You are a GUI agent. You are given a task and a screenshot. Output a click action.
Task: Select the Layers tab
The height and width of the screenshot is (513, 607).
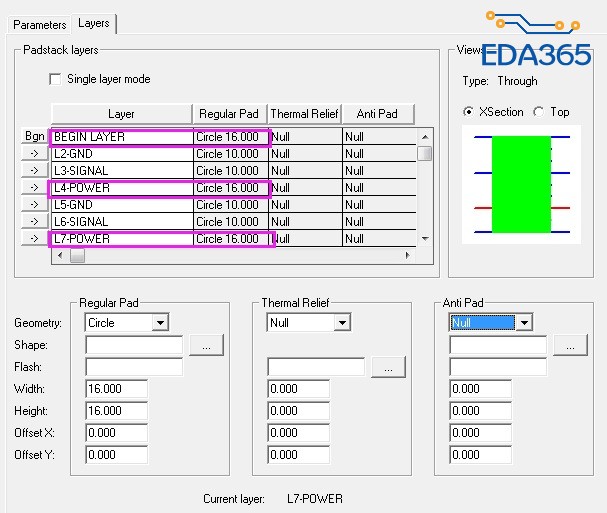[x=94, y=23]
